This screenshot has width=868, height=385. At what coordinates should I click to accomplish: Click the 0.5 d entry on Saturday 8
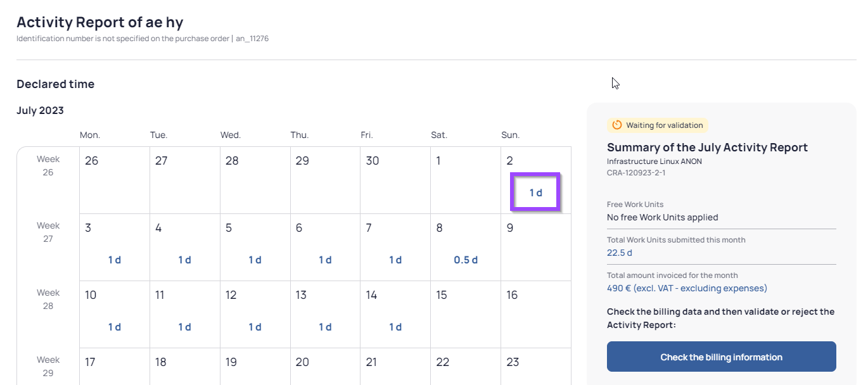point(466,260)
